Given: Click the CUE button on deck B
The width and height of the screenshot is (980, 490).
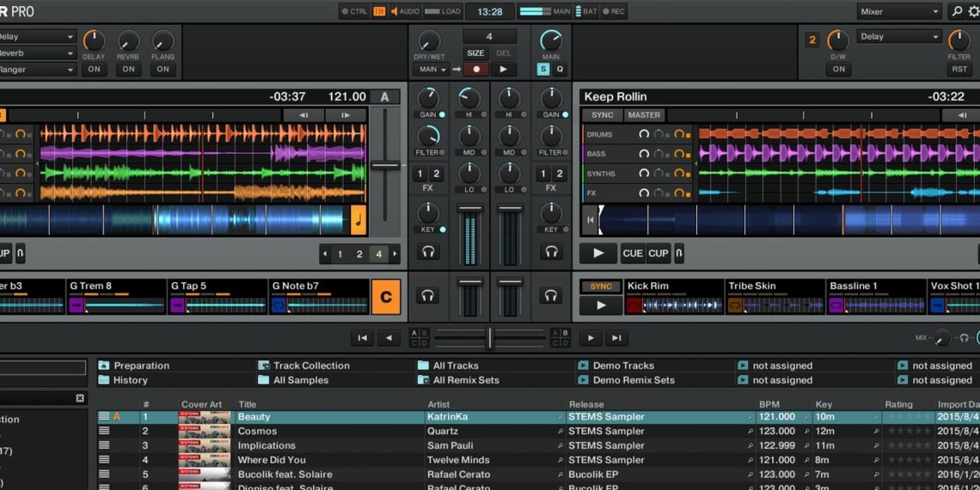Looking at the screenshot, I should pos(633,254).
